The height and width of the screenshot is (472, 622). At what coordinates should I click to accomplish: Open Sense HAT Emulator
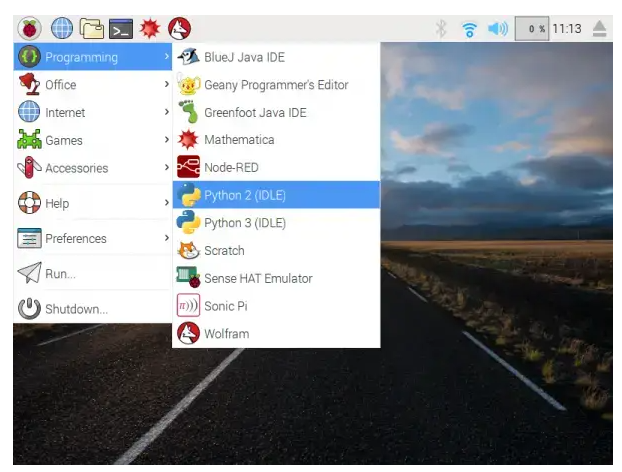tap(276, 278)
